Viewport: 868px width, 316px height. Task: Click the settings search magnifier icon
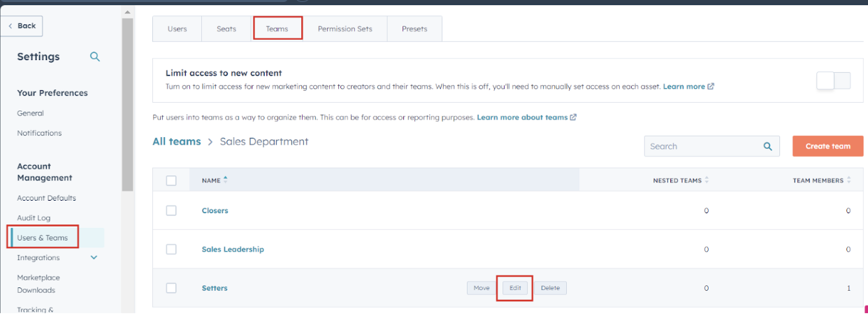[95, 57]
